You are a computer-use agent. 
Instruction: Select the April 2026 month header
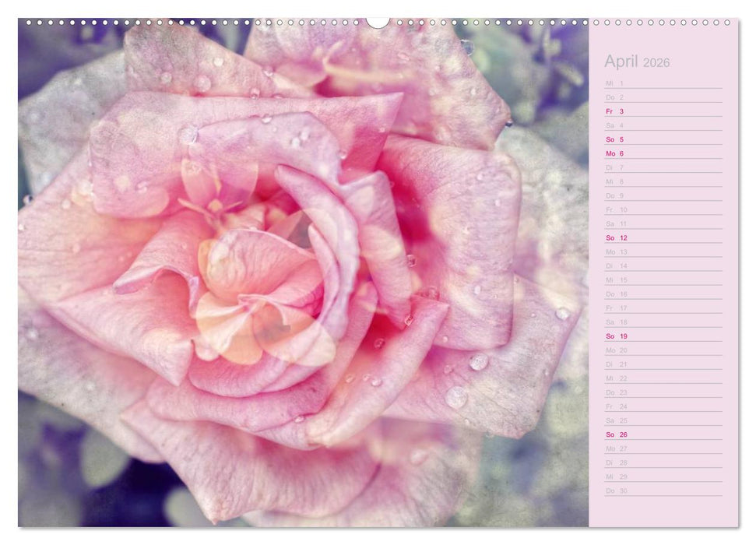(635, 62)
